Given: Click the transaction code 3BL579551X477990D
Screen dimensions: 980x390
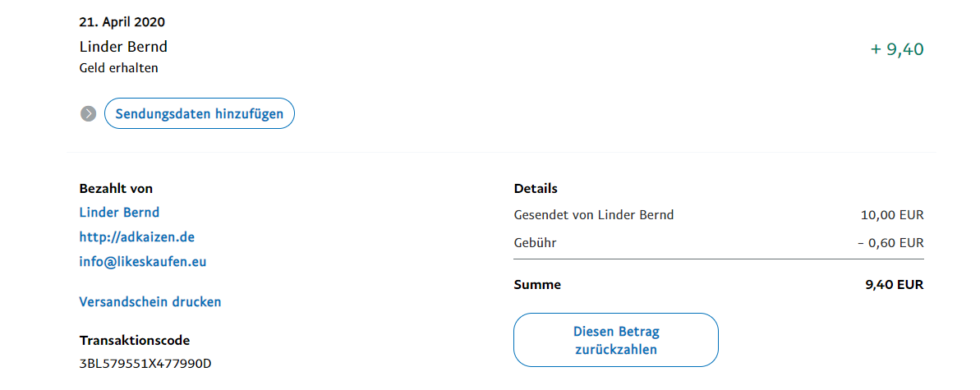Looking at the screenshot, I should tap(145, 363).
